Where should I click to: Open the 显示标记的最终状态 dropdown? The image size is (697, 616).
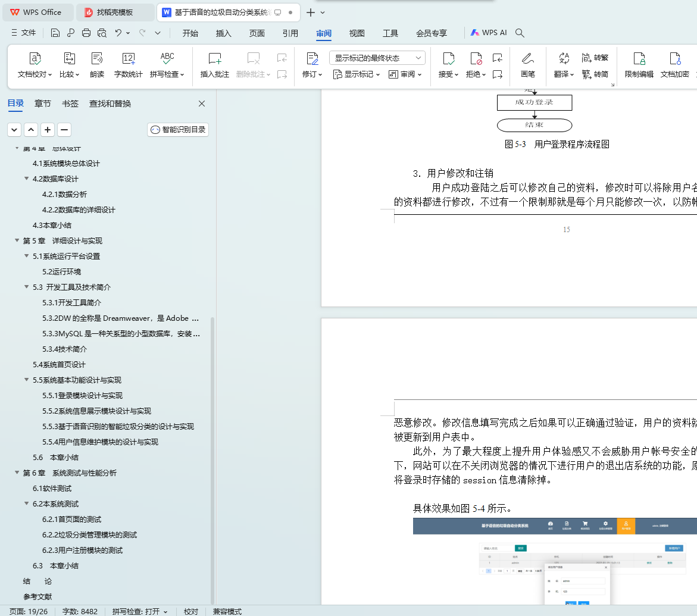(377, 58)
